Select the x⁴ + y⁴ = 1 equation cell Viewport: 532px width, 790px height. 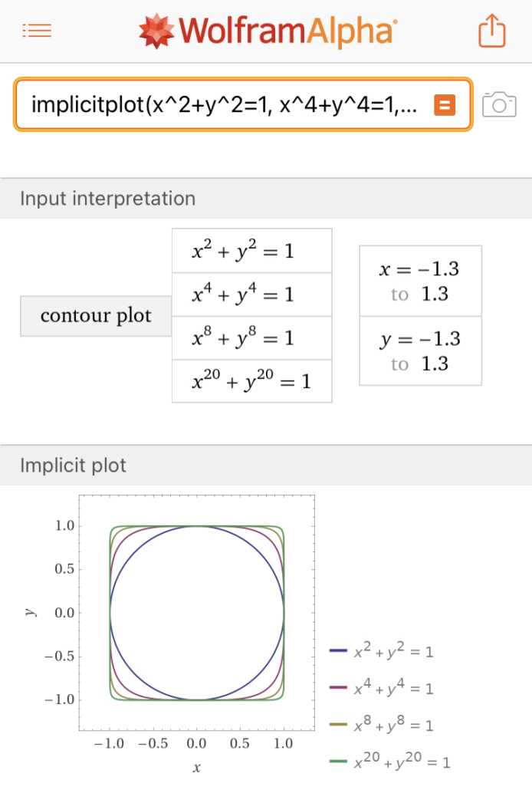251,295
